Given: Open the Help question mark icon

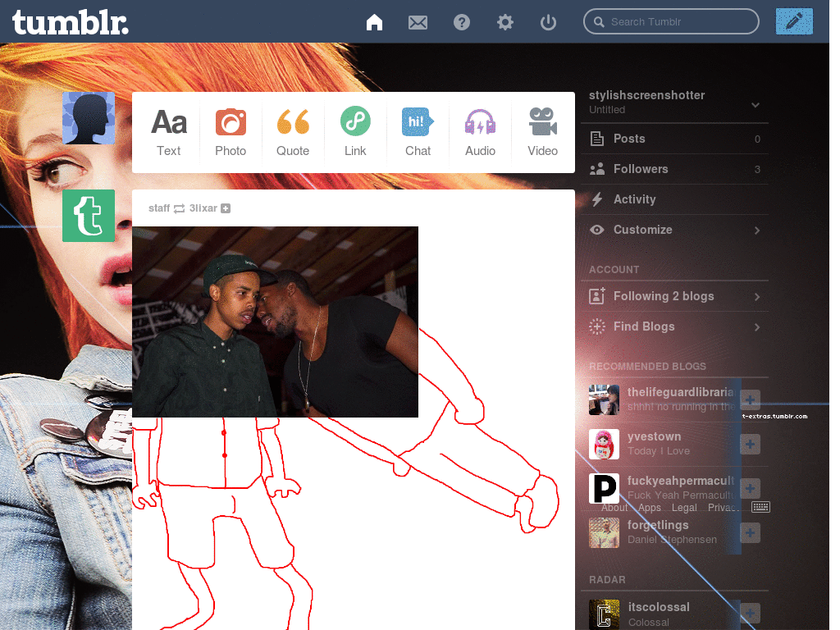Looking at the screenshot, I should (x=461, y=22).
